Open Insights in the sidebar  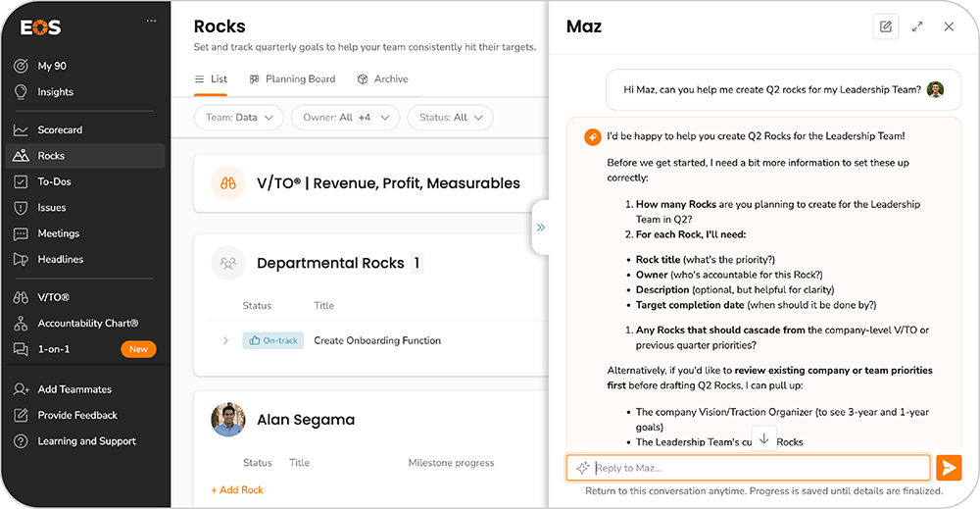point(55,92)
